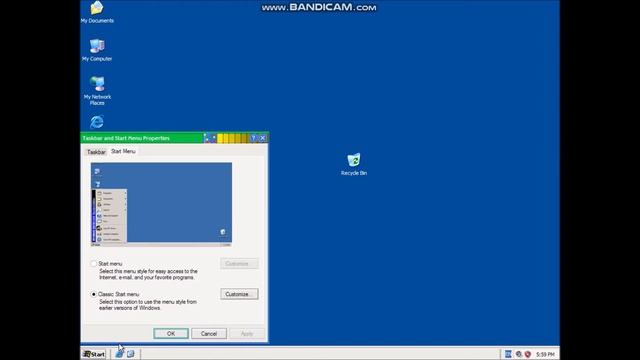Click Customize button for Classic Start menu
This screenshot has width=640, height=360.
point(239,294)
